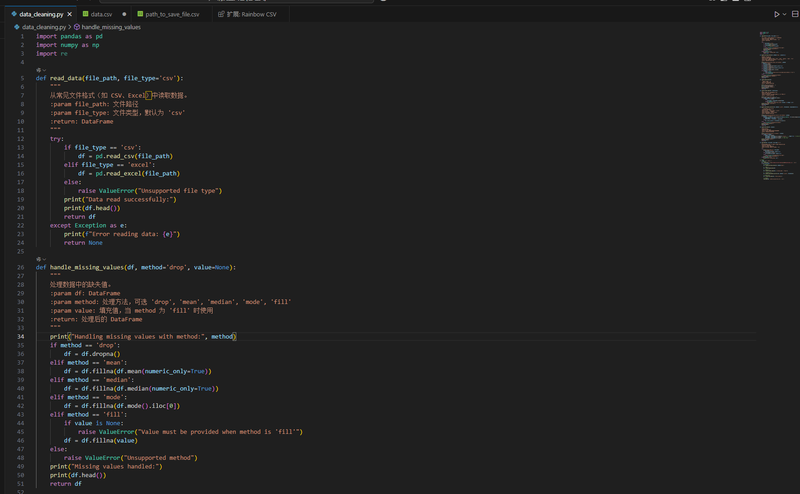Open the Rainbow CSV extension tab
Image resolution: width=800 pixels, height=494 pixels.
click(252, 14)
